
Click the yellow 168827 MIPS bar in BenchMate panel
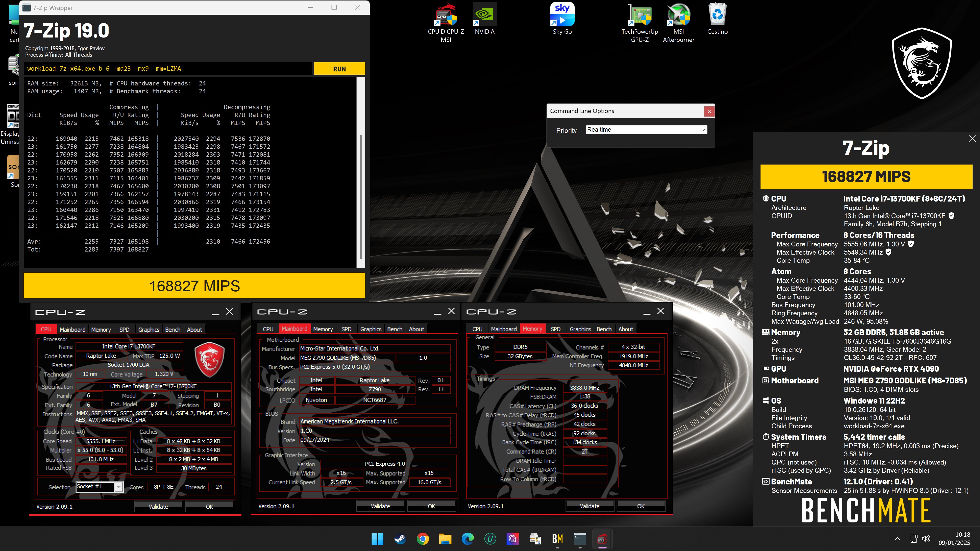[x=866, y=177]
